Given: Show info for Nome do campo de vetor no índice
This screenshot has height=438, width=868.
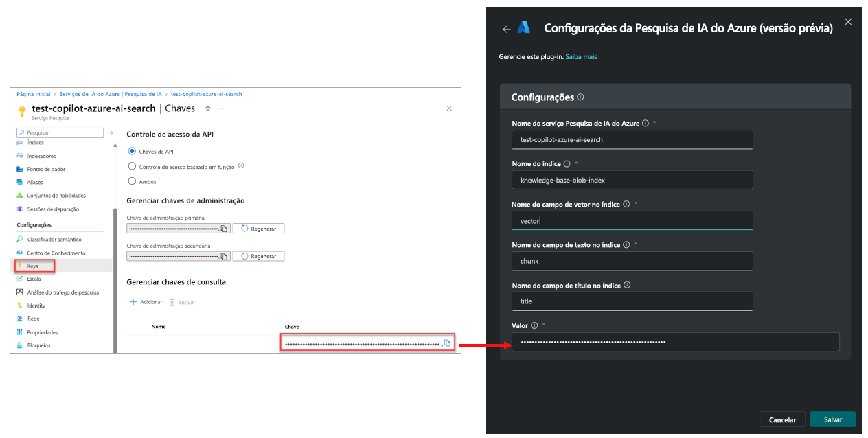Looking at the screenshot, I should (x=626, y=204).
